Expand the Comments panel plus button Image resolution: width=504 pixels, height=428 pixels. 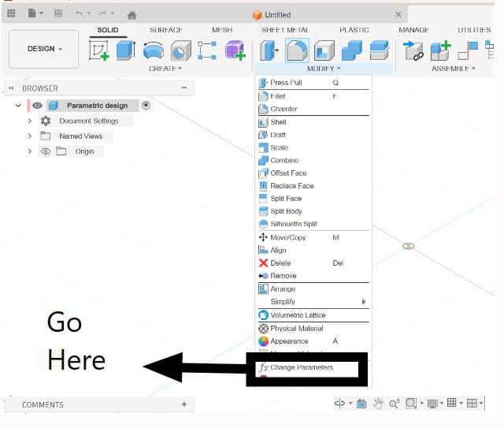[x=184, y=404]
